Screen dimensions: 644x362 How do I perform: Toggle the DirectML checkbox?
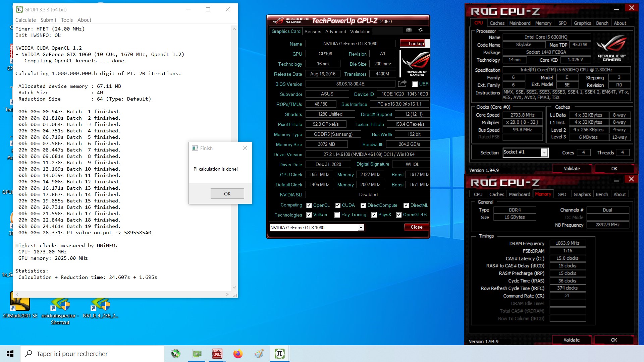406,205
